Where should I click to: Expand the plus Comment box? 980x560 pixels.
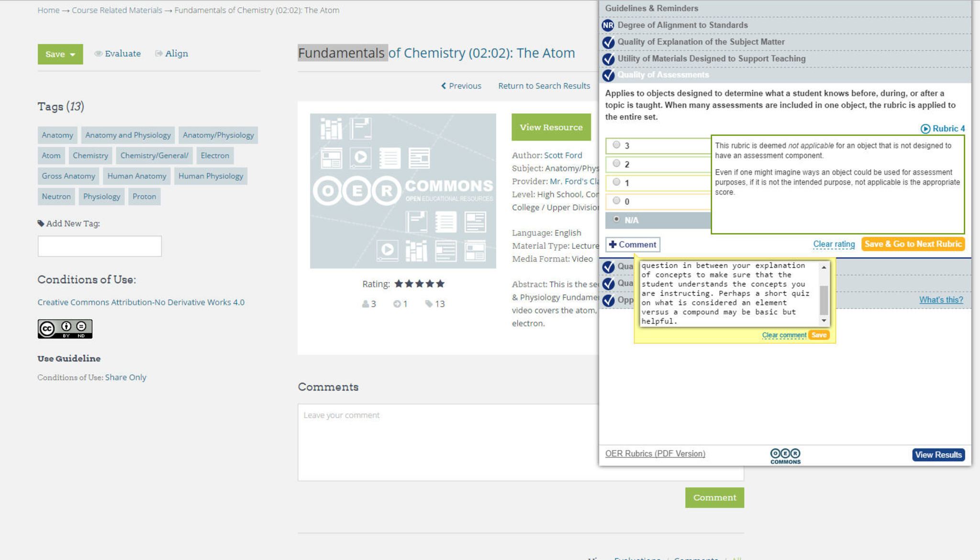pos(633,245)
